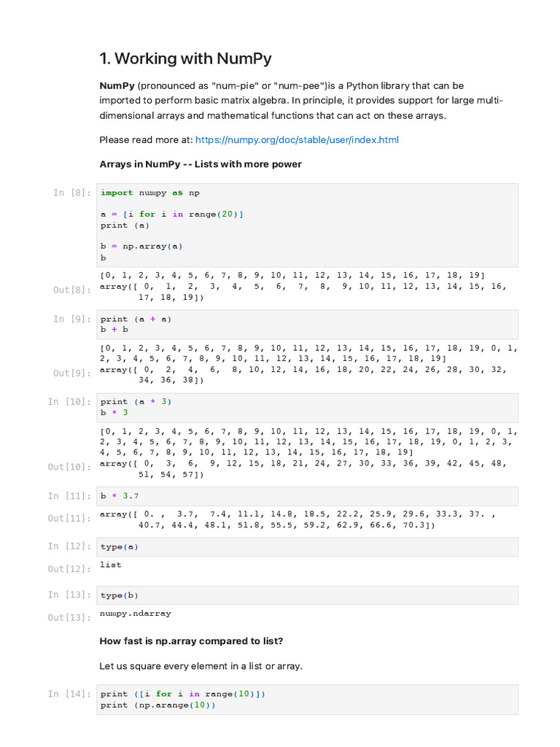
Task: Click the bold "NumPy" word in the intro paragraph
Action: [117, 86]
